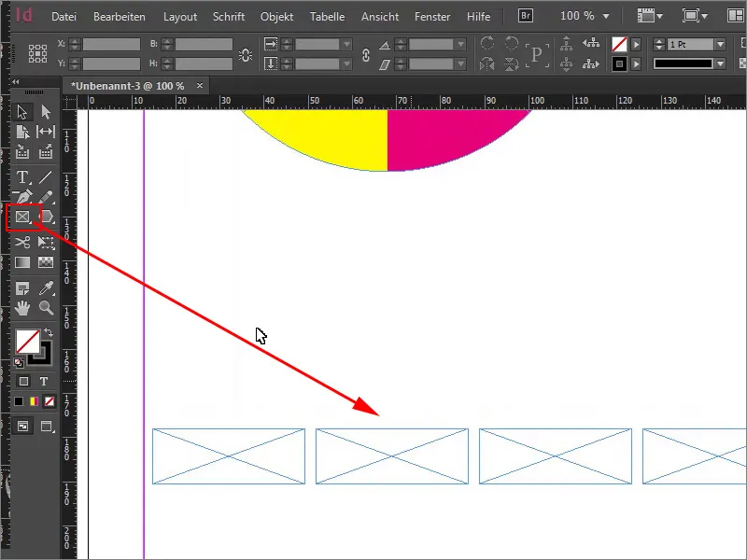Select the Rectangle Frame tool
747x560 pixels.
[22, 217]
